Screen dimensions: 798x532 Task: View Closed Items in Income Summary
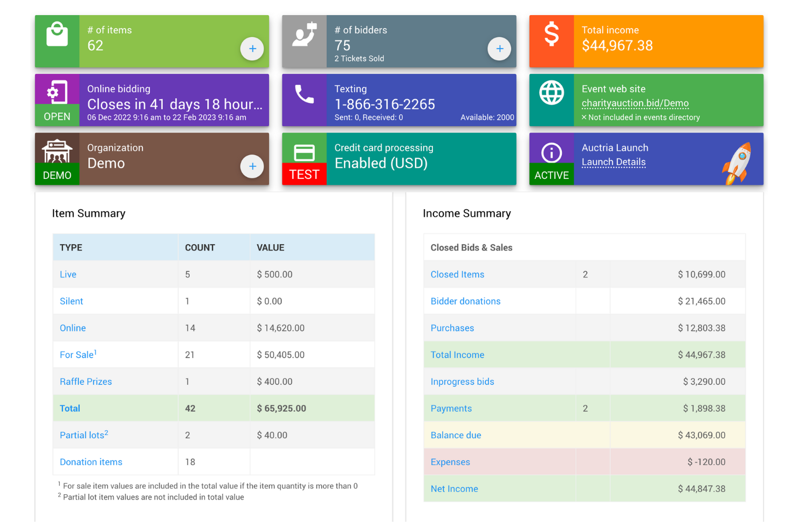coord(457,274)
